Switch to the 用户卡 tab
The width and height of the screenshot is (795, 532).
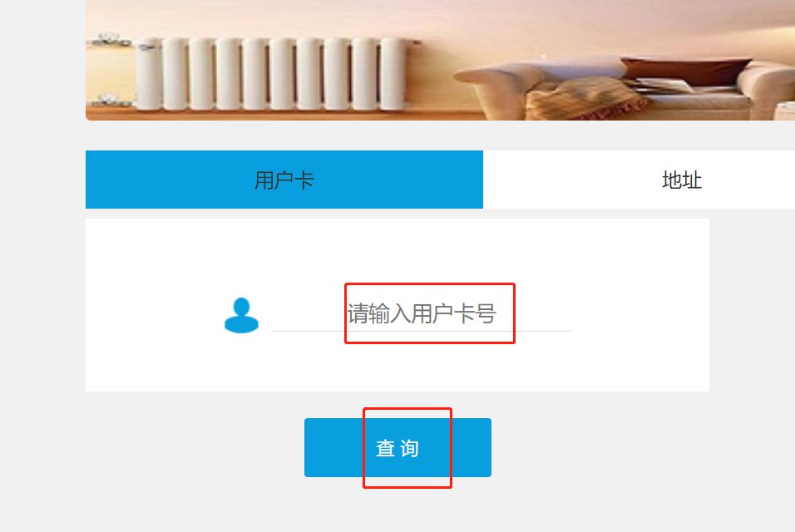tap(284, 180)
